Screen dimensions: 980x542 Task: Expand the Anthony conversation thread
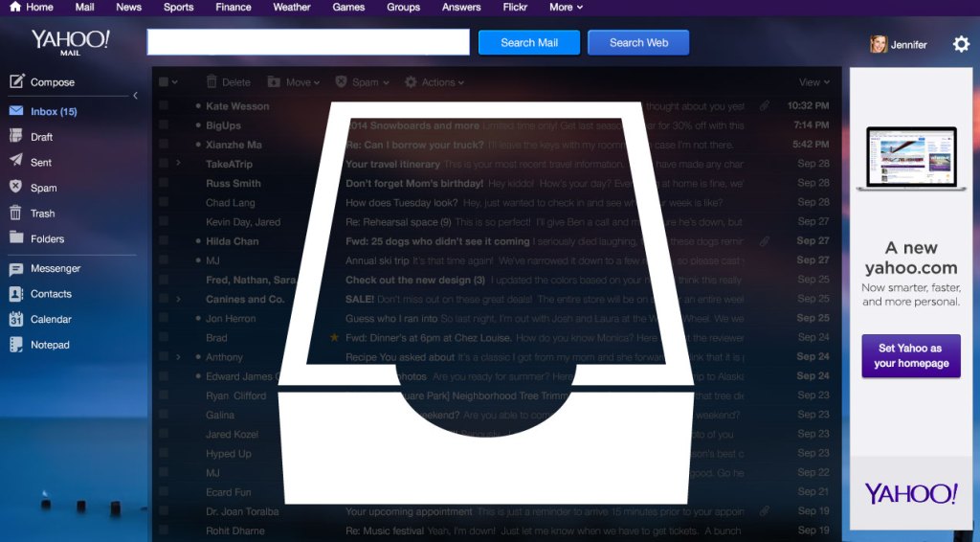click(x=178, y=357)
